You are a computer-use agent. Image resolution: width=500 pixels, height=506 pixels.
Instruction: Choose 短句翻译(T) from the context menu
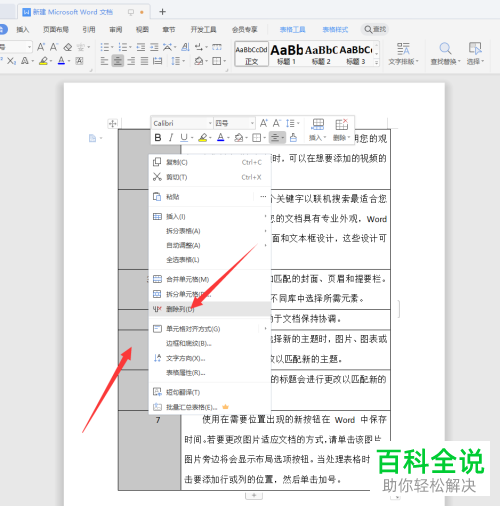point(209,392)
